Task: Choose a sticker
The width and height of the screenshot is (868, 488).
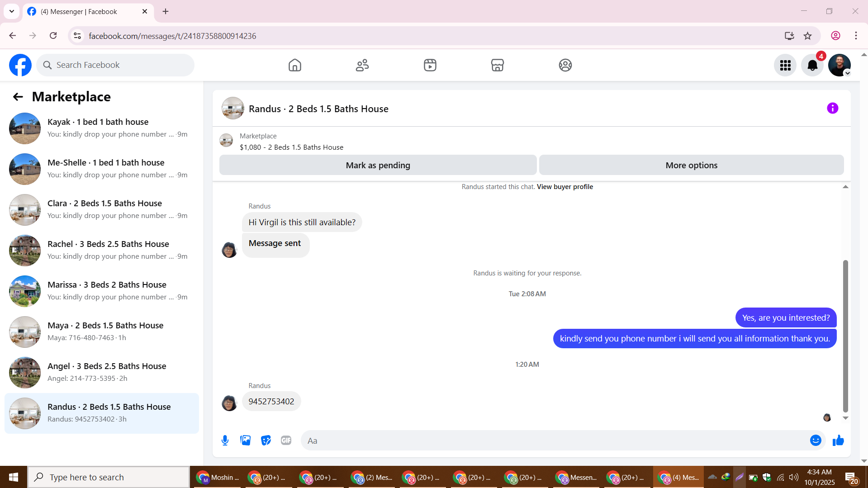Action: pyautogui.click(x=266, y=441)
